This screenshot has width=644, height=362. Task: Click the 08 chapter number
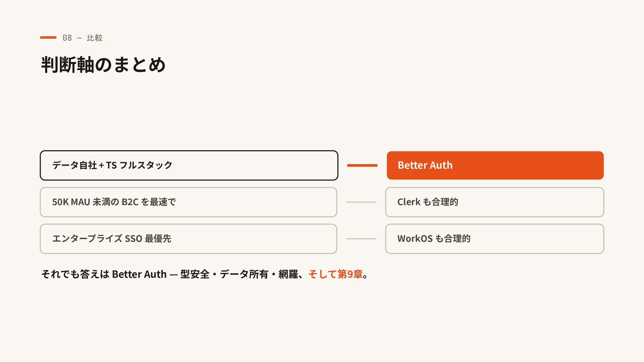click(67, 38)
